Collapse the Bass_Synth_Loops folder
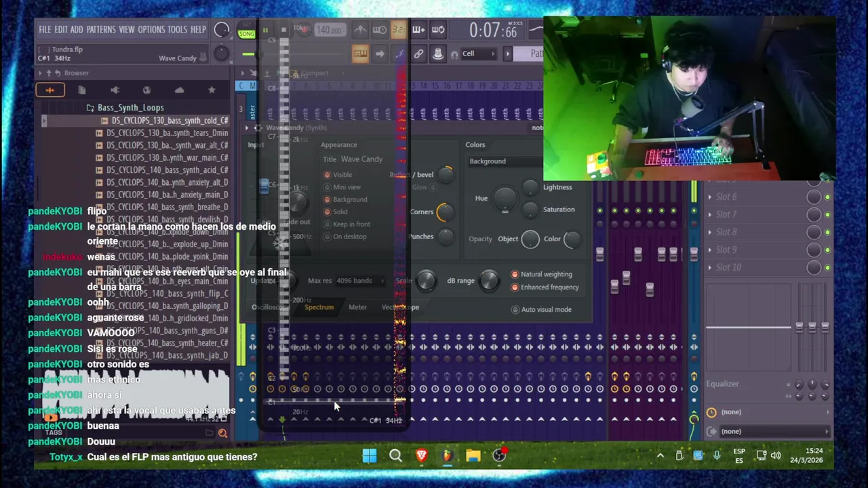868x488 pixels. point(130,108)
